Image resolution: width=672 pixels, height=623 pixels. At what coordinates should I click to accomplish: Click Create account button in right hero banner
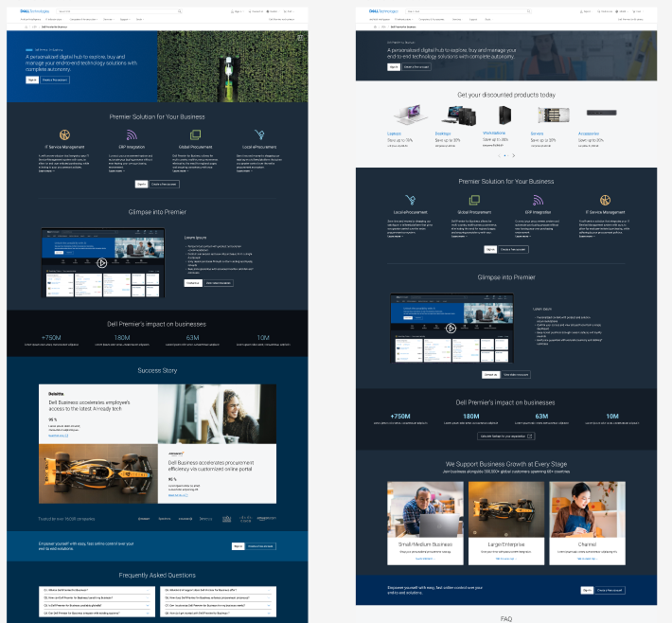point(416,67)
